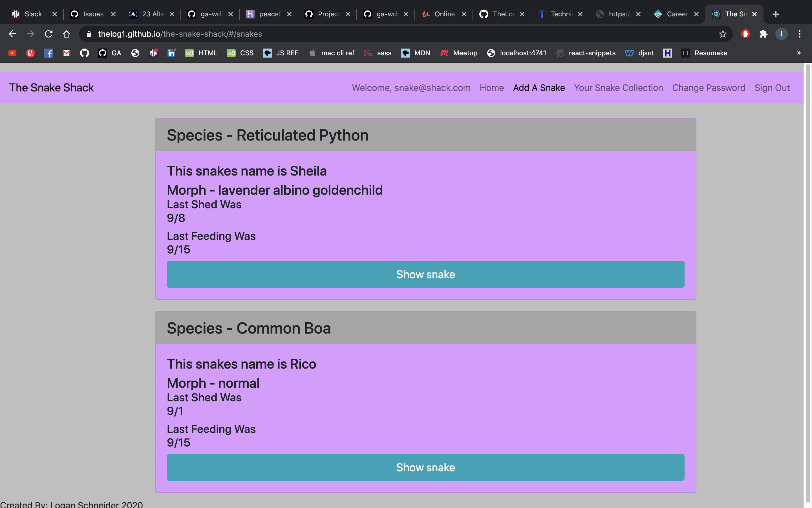Click Welcome, snake@shack.com text
812x508 pixels.
pyautogui.click(x=411, y=88)
